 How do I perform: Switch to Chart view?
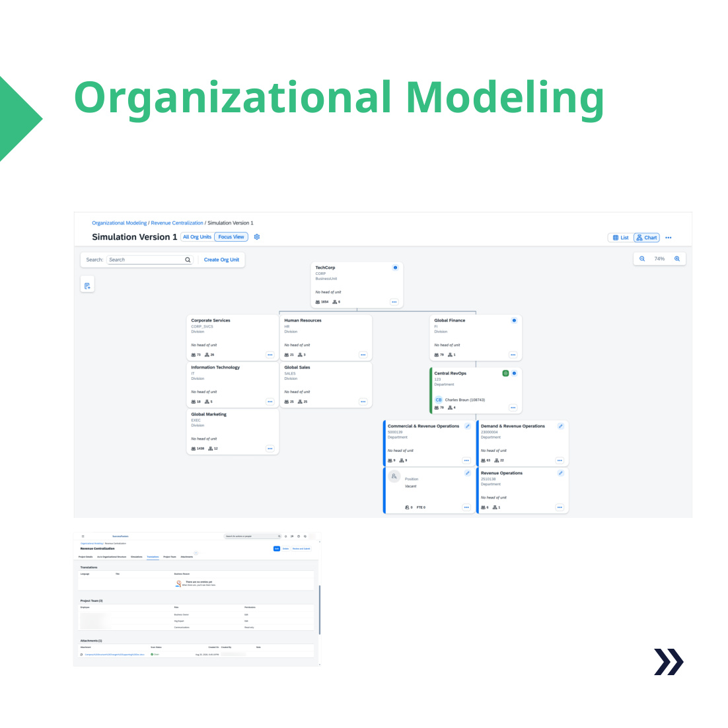pyautogui.click(x=647, y=238)
